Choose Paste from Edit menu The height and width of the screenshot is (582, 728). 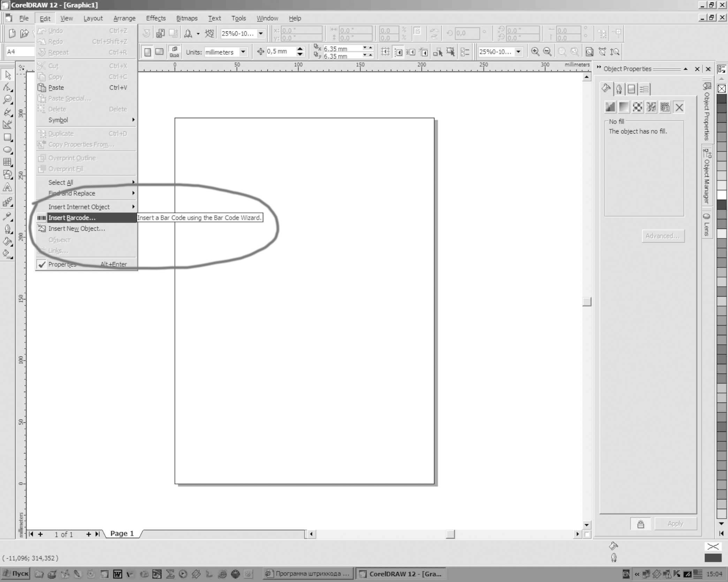(x=87, y=87)
